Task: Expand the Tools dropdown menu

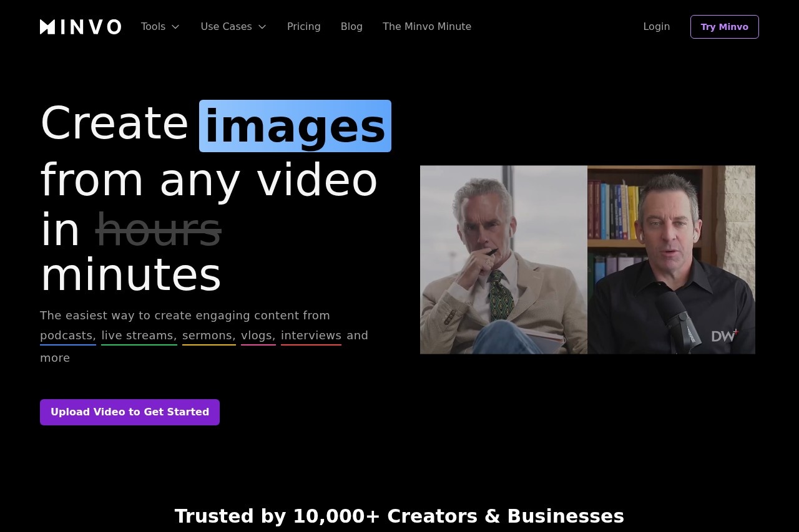Action: point(160,27)
